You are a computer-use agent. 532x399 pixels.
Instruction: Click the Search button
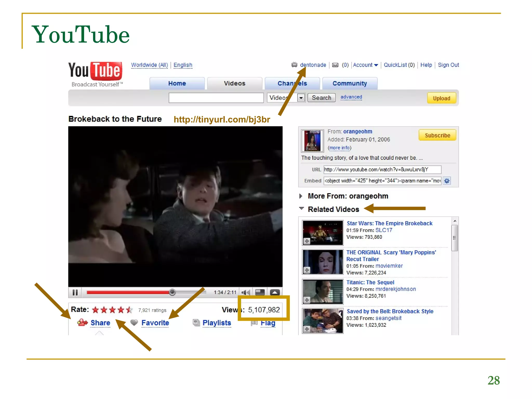(322, 98)
